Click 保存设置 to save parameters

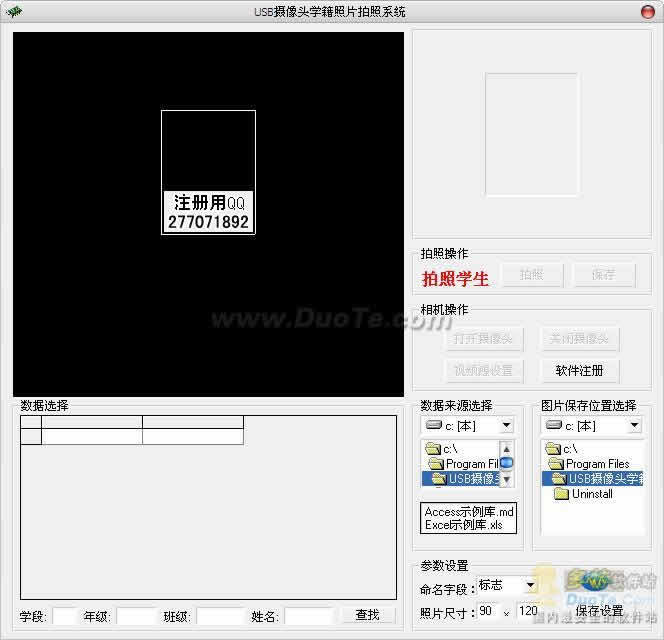point(600,611)
